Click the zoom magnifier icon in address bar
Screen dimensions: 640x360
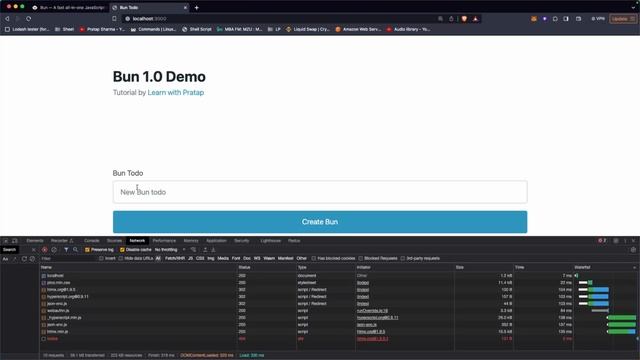coord(440,19)
